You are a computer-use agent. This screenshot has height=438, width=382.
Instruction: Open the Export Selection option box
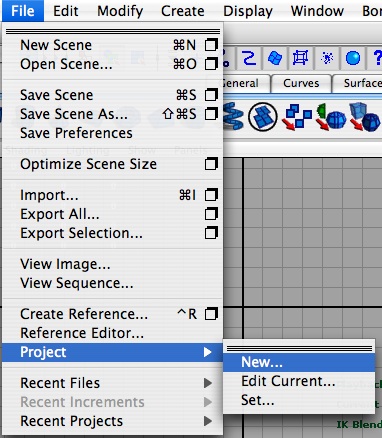tap(211, 233)
